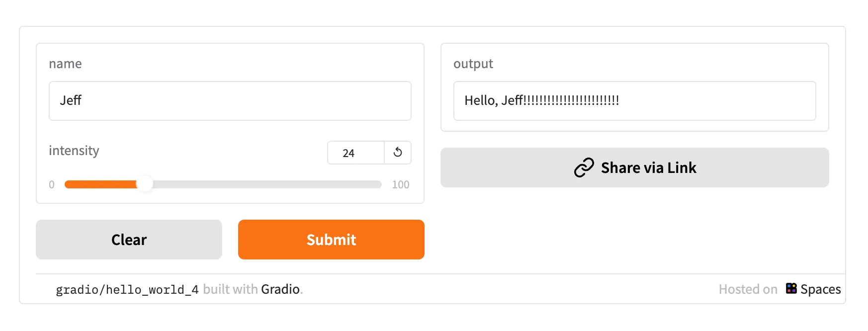
Task: Click the chain link icon beside Share
Action: (584, 167)
